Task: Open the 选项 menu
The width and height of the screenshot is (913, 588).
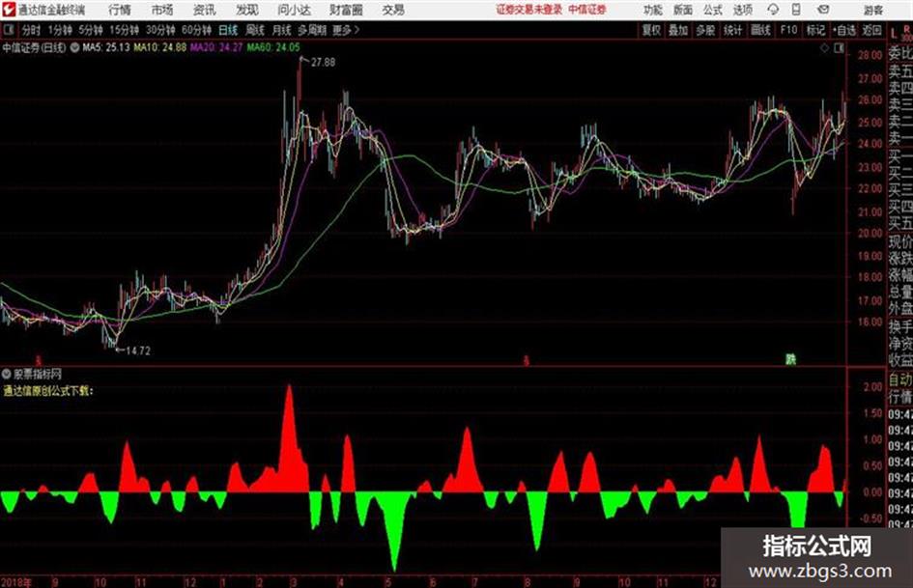Action: 743,10
